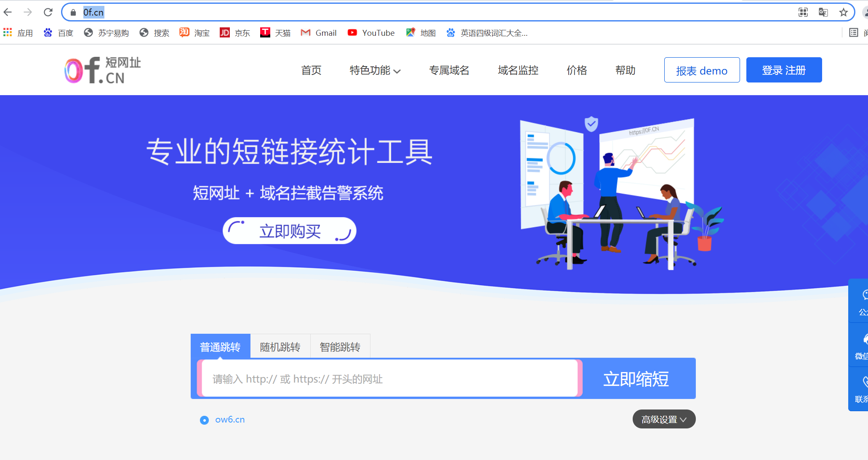The width and height of the screenshot is (868, 460).
Task: Click the 立即购买 purchase button
Action: (x=289, y=230)
